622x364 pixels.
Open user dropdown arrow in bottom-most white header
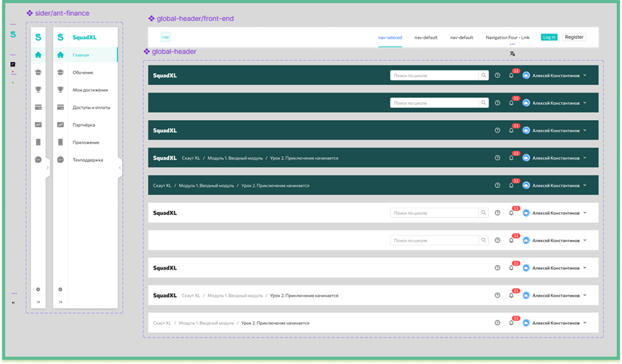pyautogui.click(x=584, y=323)
